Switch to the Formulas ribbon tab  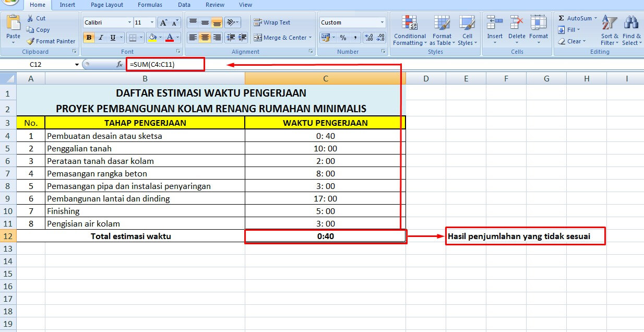pyautogui.click(x=150, y=5)
